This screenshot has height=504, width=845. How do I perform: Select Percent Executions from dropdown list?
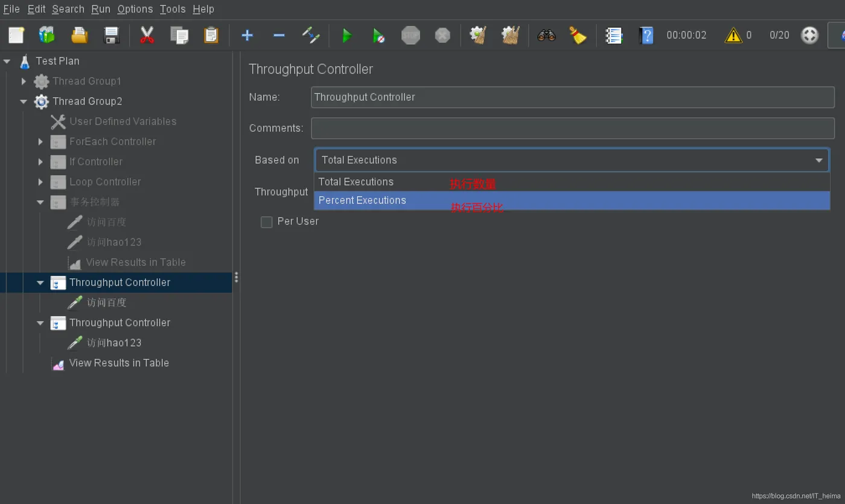click(x=362, y=200)
